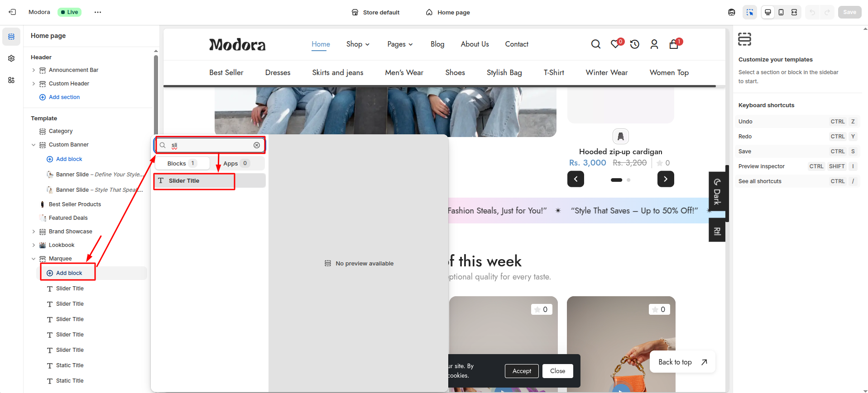The height and width of the screenshot is (393, 868).
Task: Expand the Announcement Bar section
Action: (x=34, y=70)
